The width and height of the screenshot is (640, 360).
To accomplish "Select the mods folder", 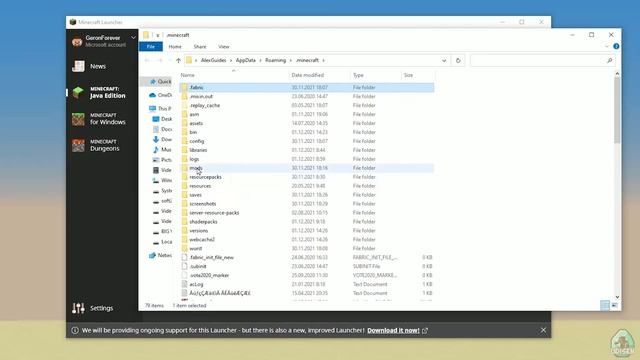I will (307, 168).
